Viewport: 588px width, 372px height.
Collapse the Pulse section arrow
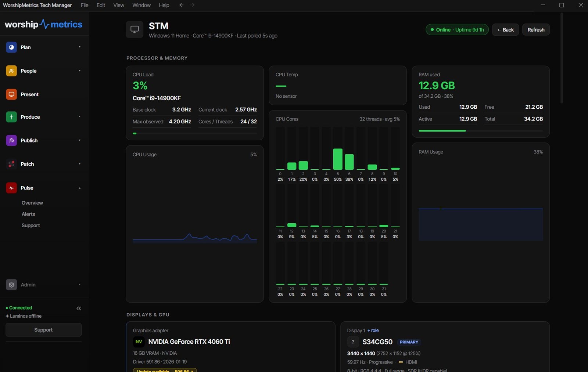79,188
